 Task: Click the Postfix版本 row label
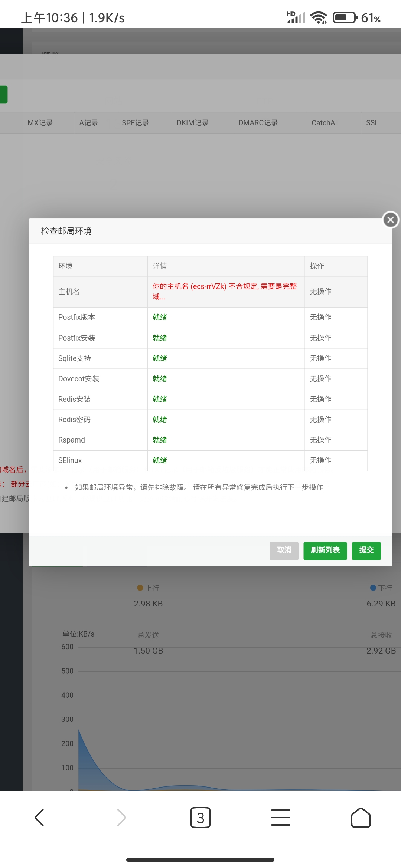pyautogui.click(x=76, y=317)
